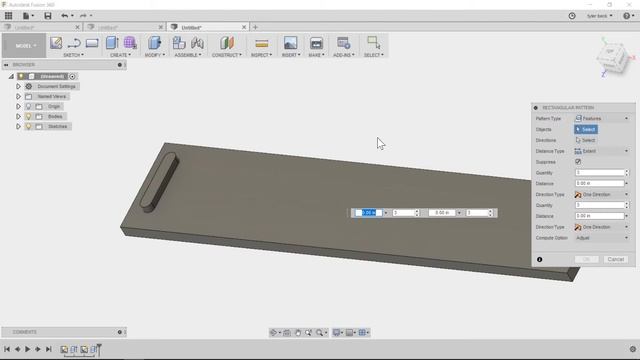This screenshot has height=360, width=640.
Task: Add a new design tab
Action: 255,27
